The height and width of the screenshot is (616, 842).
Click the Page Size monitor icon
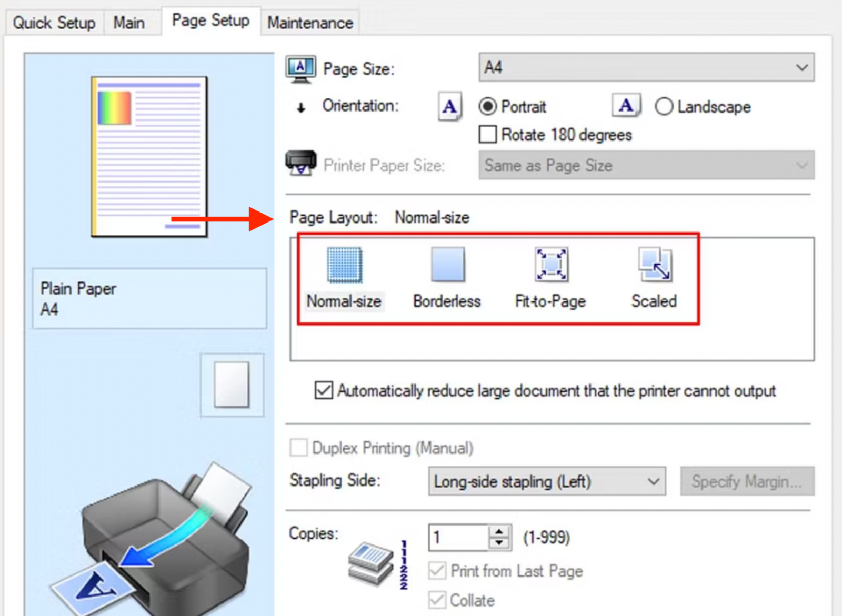click(x=300, y=67)
